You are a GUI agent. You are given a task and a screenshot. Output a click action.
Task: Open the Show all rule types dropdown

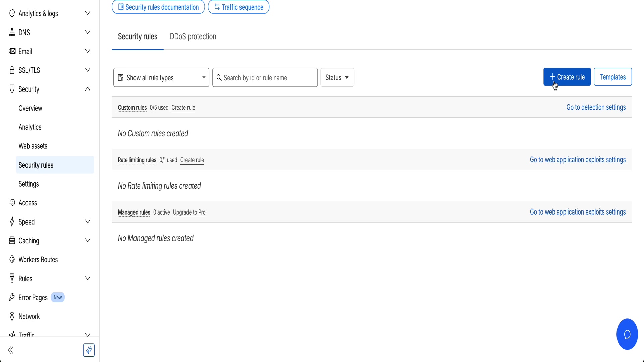[x=161, y=77]
